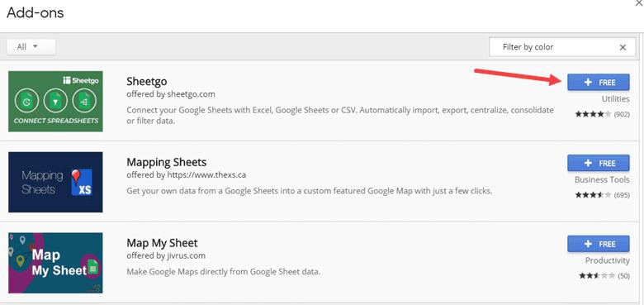This screenshot has width=644, height=305.
Task: Open the Sheetgo add-on title
Action: (x=147, y=81)
